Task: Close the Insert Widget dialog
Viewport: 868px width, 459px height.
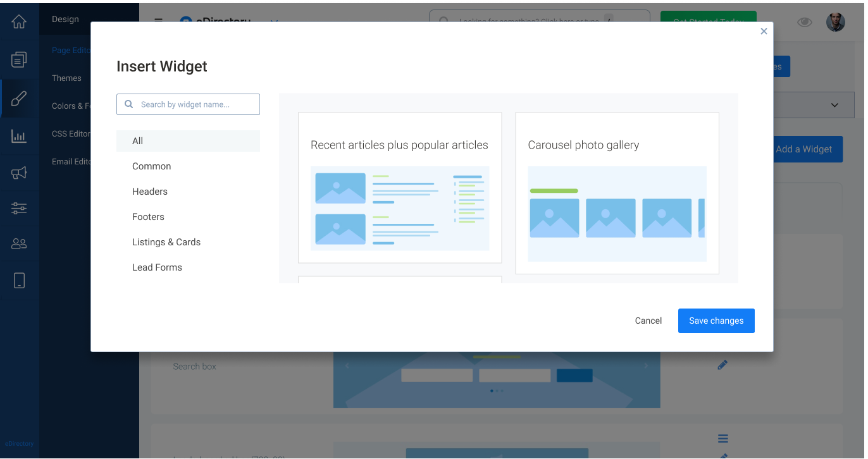Action: (764, 31)
